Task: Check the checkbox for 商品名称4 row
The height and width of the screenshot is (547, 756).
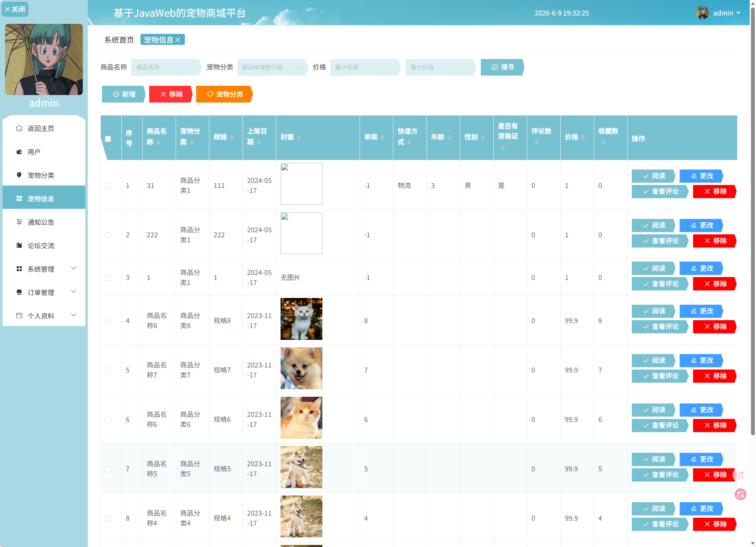Action: [x=108, y=519]
